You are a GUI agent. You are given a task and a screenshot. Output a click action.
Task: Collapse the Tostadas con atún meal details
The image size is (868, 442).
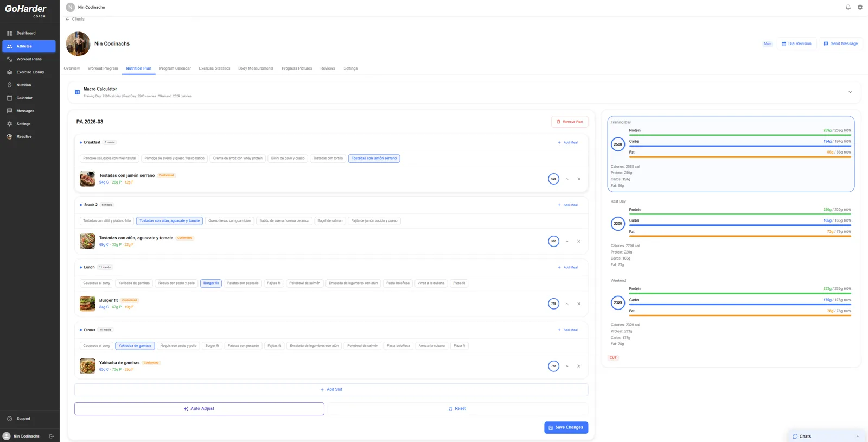(567, 241)
